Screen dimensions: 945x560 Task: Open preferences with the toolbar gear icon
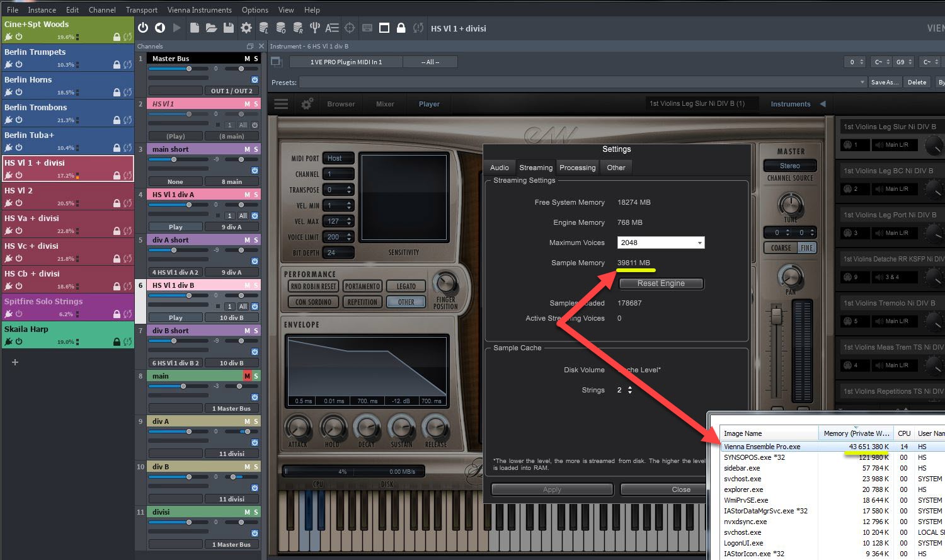[x=246, y=28]
